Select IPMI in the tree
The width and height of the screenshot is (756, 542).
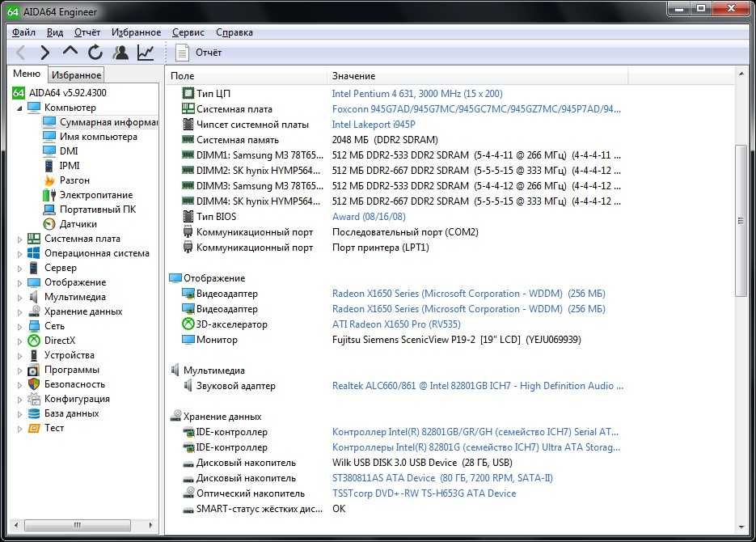click(x=70, y=165)
